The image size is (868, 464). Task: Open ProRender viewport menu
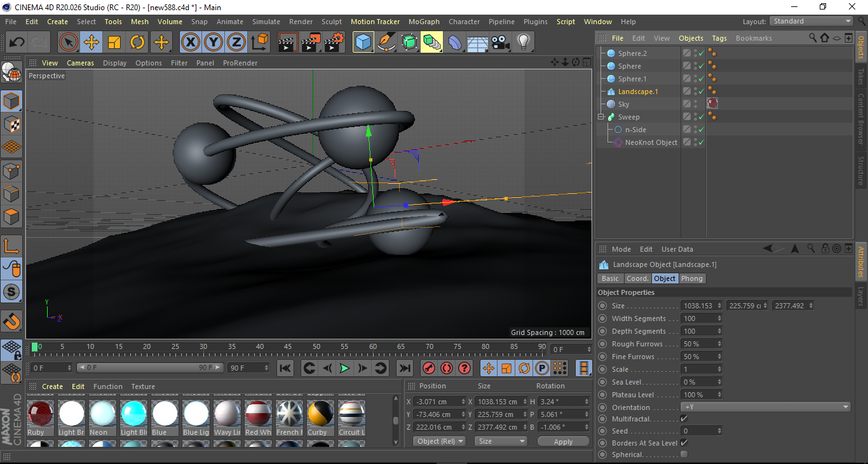point(240,63)
